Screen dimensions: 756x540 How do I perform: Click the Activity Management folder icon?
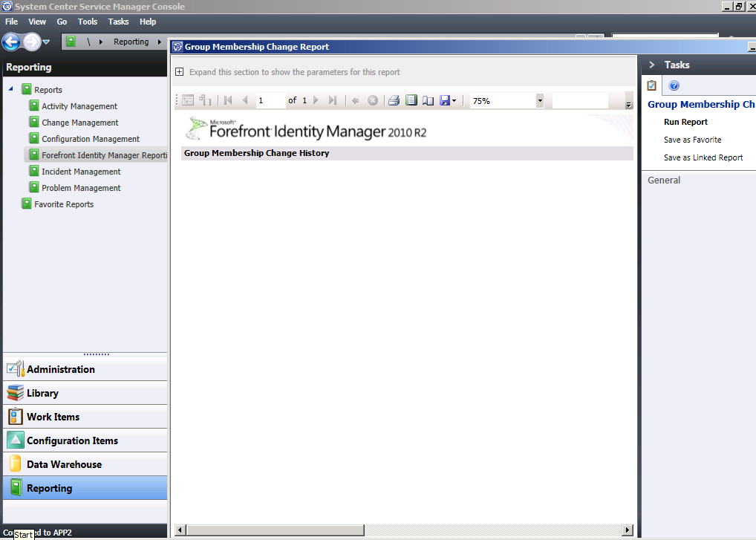coord(33,105)
